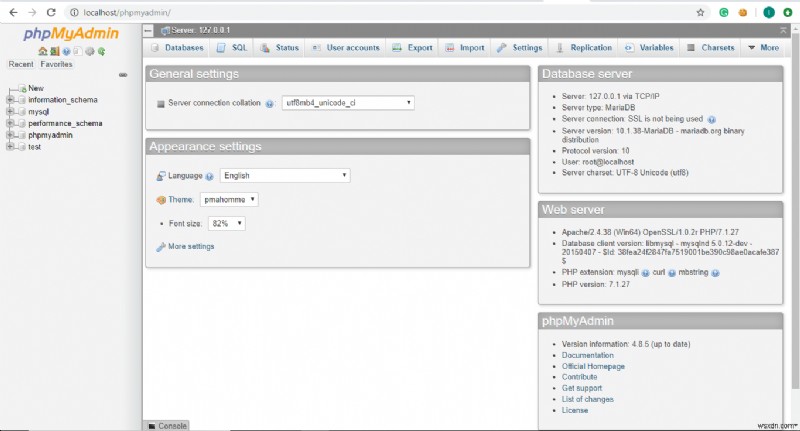
Task: Reload the navigation panel with green refresh icon
Action: tap(102, 51)
